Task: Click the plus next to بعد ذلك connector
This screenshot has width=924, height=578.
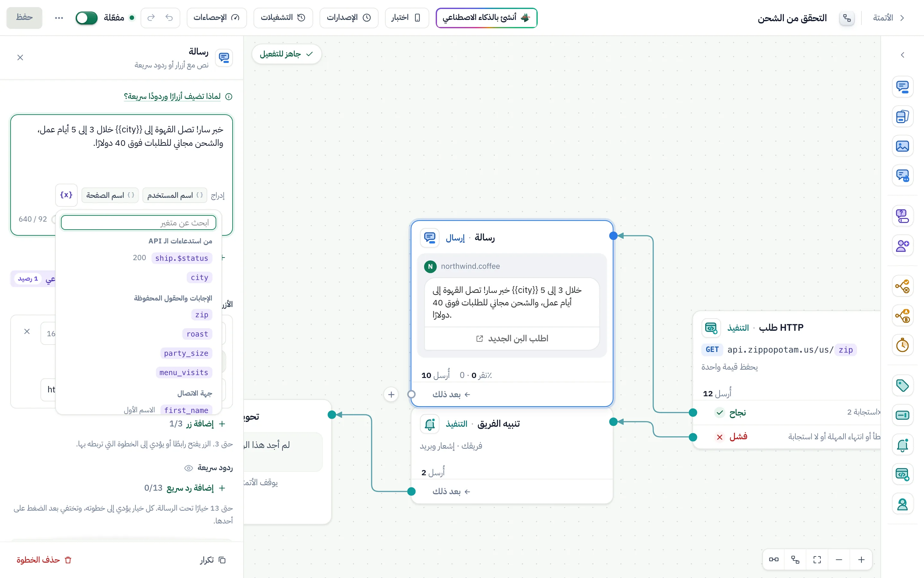Action: point(391,394)
